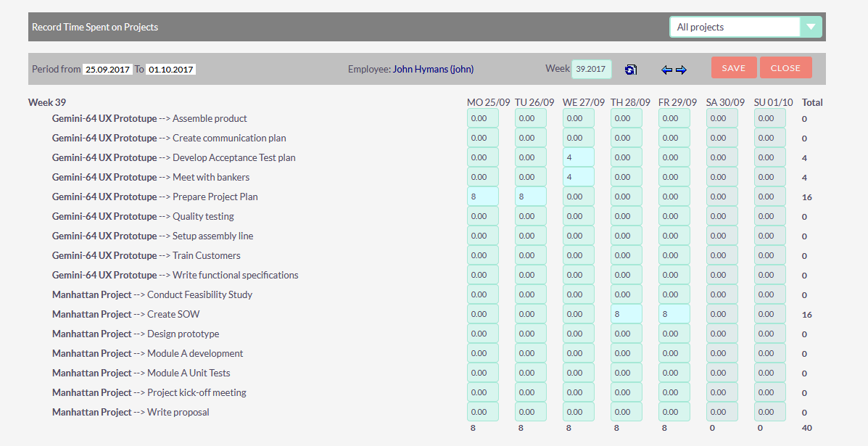Select Sunday cell for Train Customers
The image size is (868, 446).
click(x=769, y=256)
